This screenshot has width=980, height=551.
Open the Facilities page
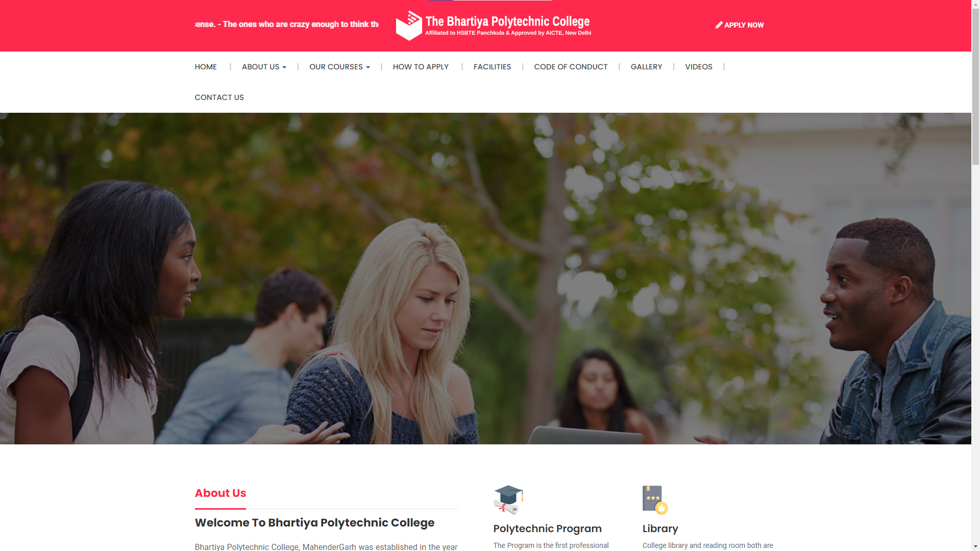(492, 67)
